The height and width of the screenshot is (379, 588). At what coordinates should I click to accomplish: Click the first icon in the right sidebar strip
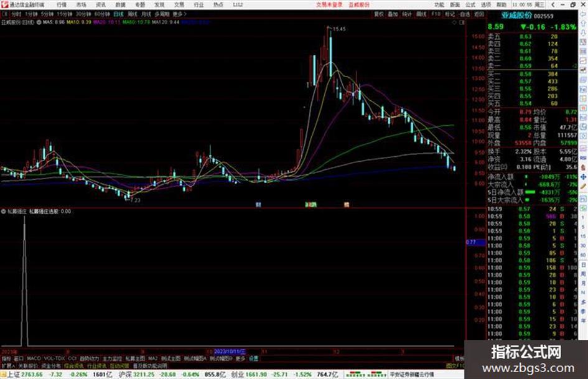(583, 14)
